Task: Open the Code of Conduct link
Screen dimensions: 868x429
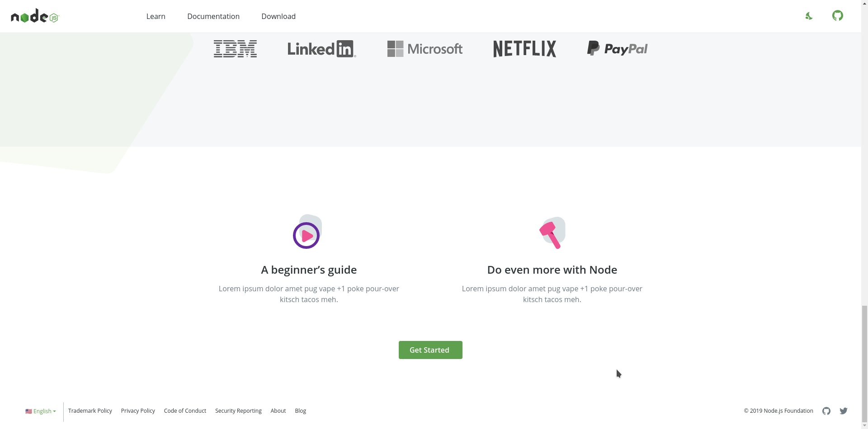Action: click(185, 411)
